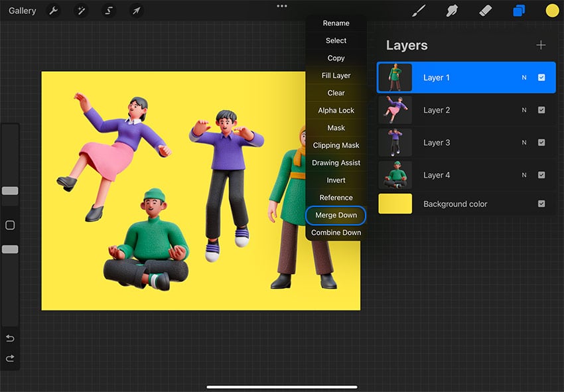
Task: Activate the Selection tool
Action: [x=108, y=11]
